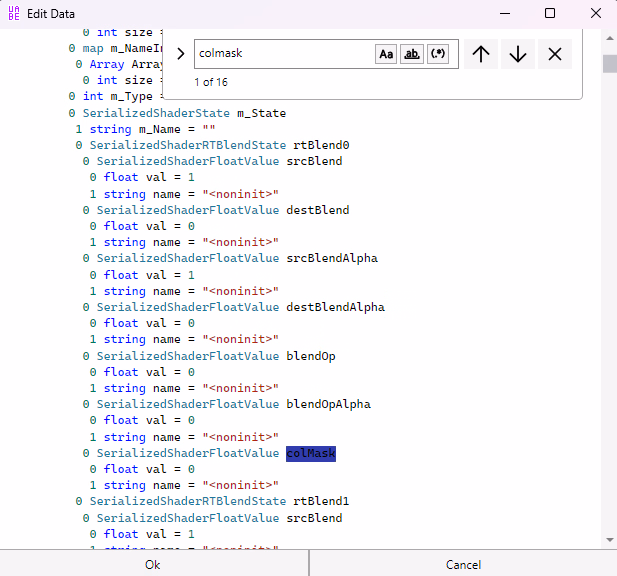Viewport: 617px width, 576px height.
Task: Click the UABE app icon in the title bar
Action: 13,13
